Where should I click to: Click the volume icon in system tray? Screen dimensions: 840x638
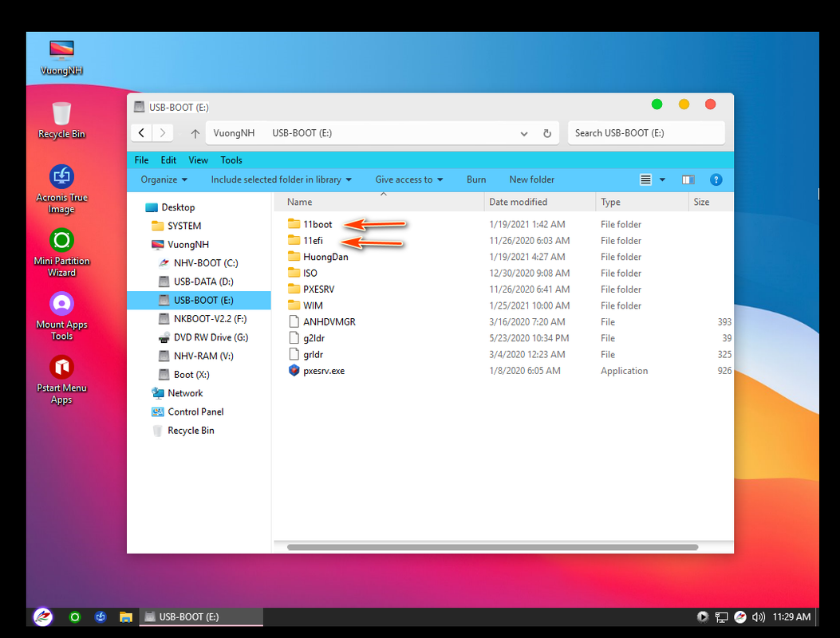coord(758,617)
